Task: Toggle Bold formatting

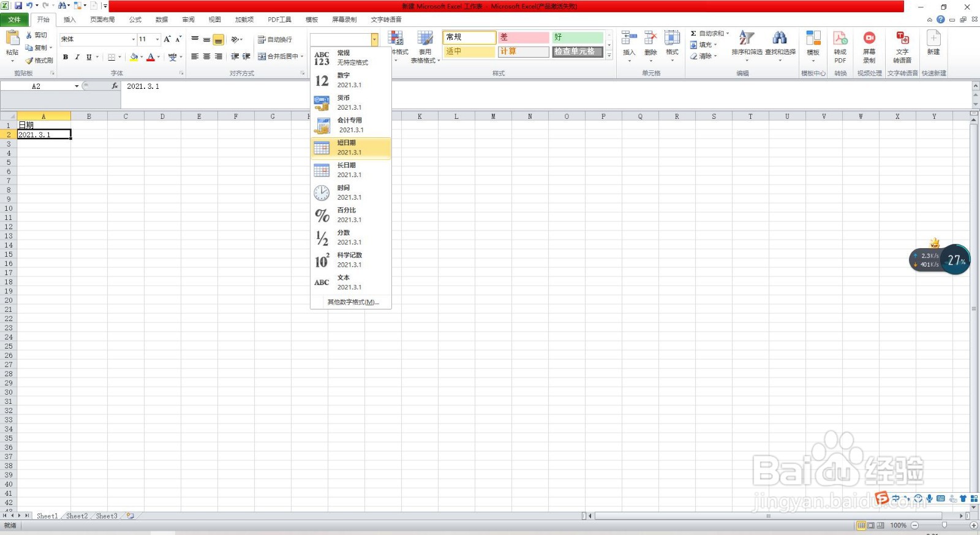Action: (66, 57)
